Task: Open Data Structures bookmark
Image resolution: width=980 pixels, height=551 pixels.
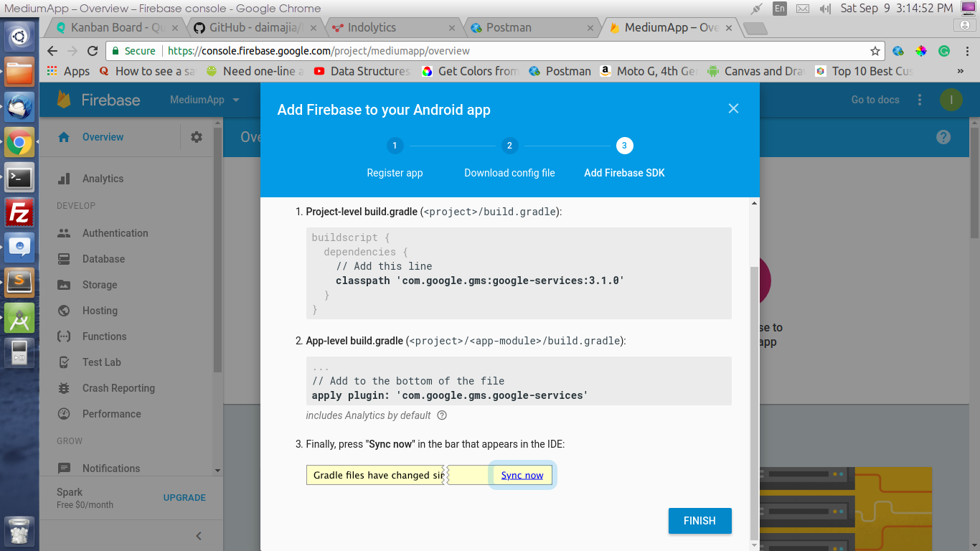Action: (362, 71)
